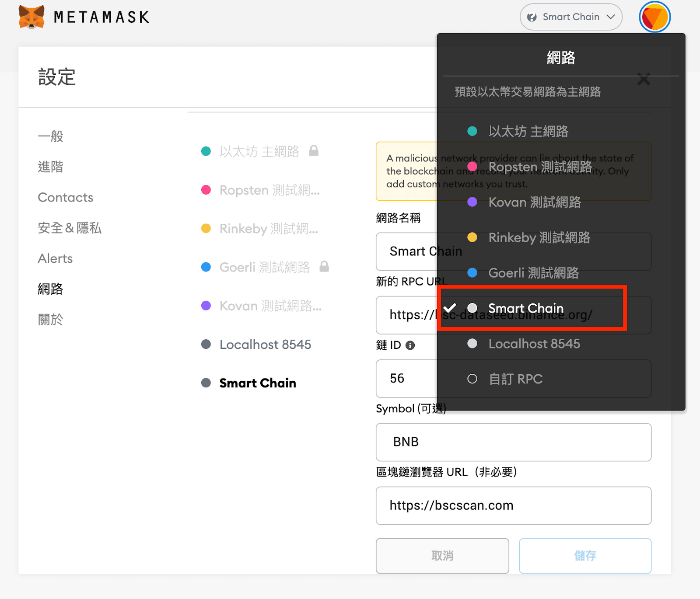Image resolution: width=700 pixels, height=599 pixels.
Task: Click the chain ID info icon
Action: coord(409,345)
